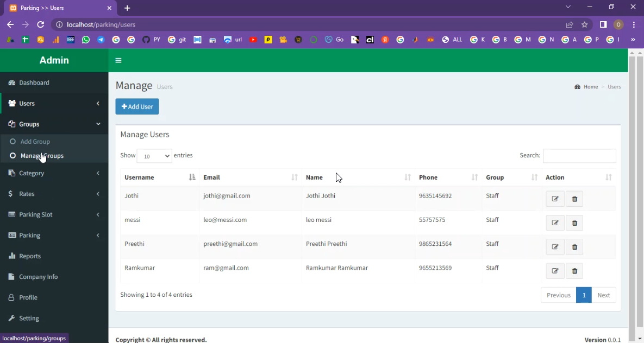Click the Add User button
644x343 pixels.
point(137,107)
